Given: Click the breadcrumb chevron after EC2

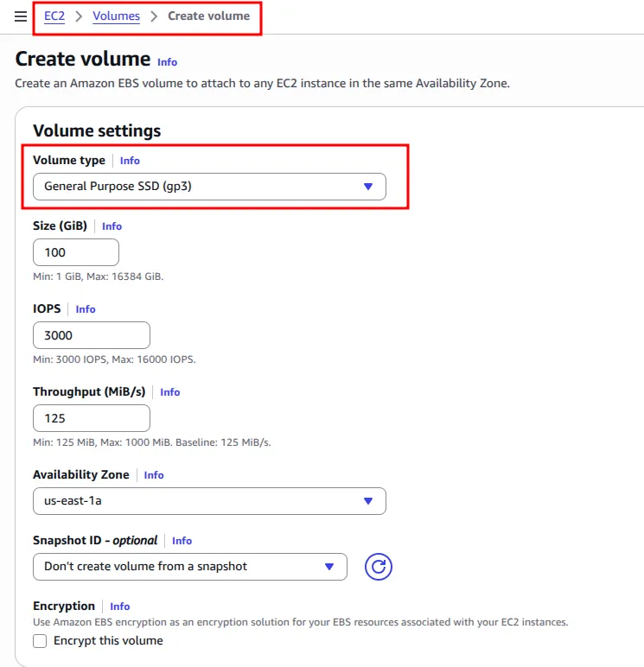Looking at the screenshot, I should [79, 16].
